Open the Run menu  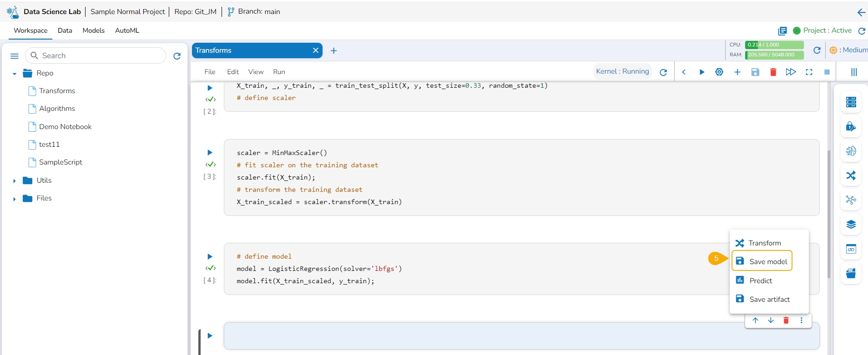pyautogui.click(x=279, y=72)
